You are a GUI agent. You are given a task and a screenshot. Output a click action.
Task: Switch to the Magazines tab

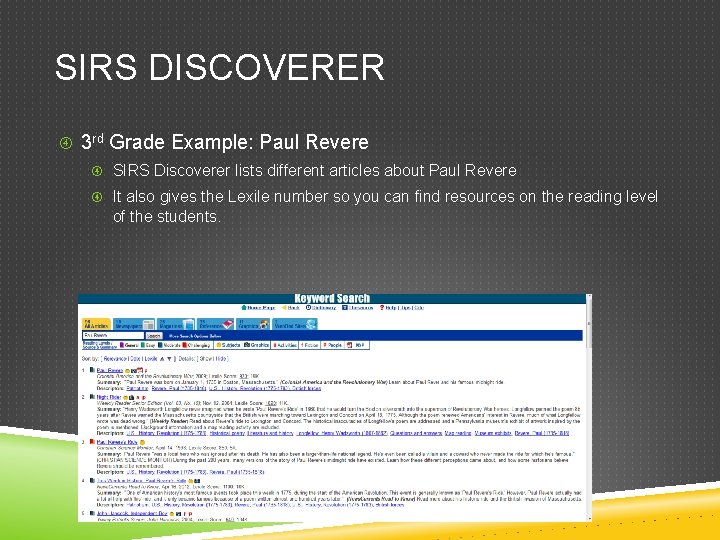pos(176,324)
